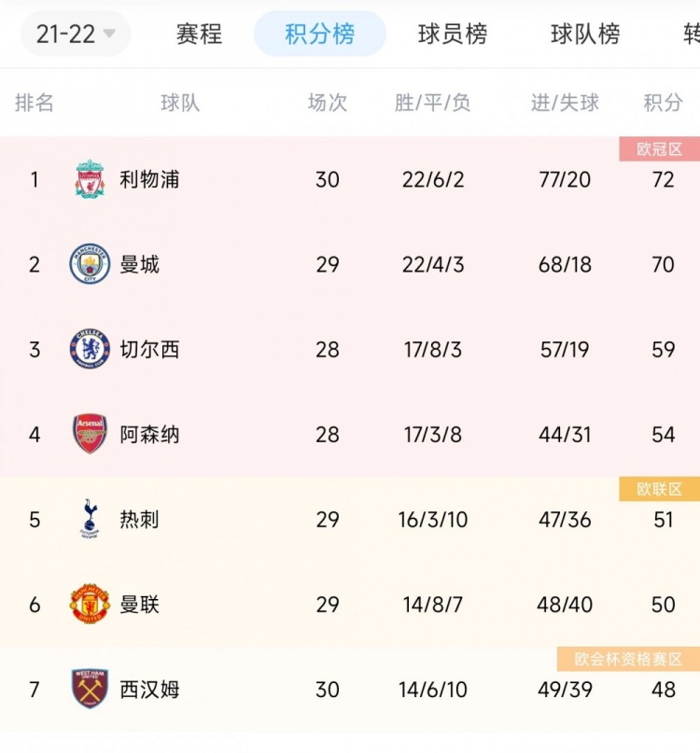Open team name 利物浦
The width and height of the screenshot is (700, 753).
click(149, 179)
